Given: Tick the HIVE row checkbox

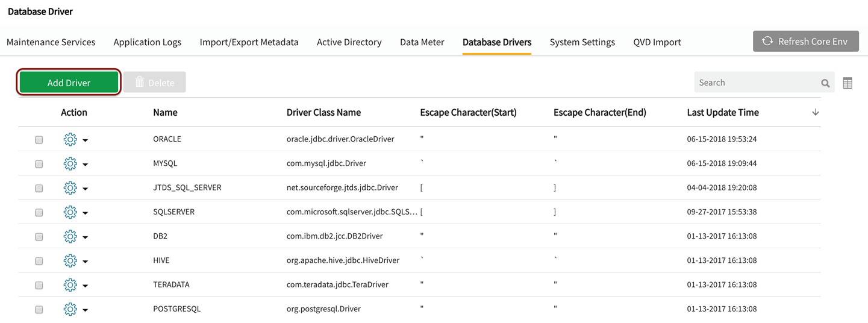Looking at the screenshot, I should [x=39, y=261].
